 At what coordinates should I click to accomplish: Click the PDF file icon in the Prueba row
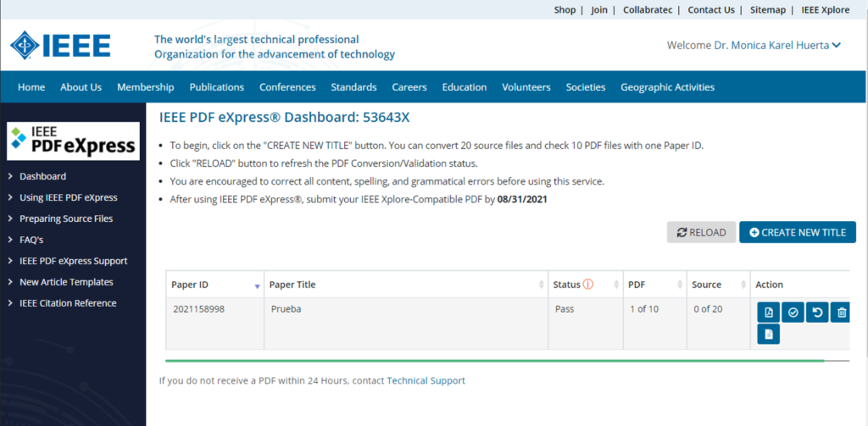(x=768, y=313)
